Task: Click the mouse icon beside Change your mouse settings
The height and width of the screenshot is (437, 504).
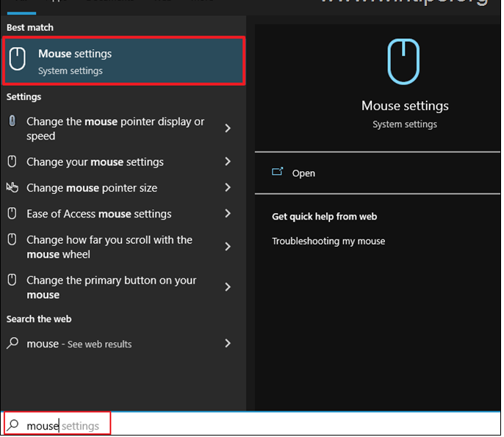Action: (x=12, y=162)
